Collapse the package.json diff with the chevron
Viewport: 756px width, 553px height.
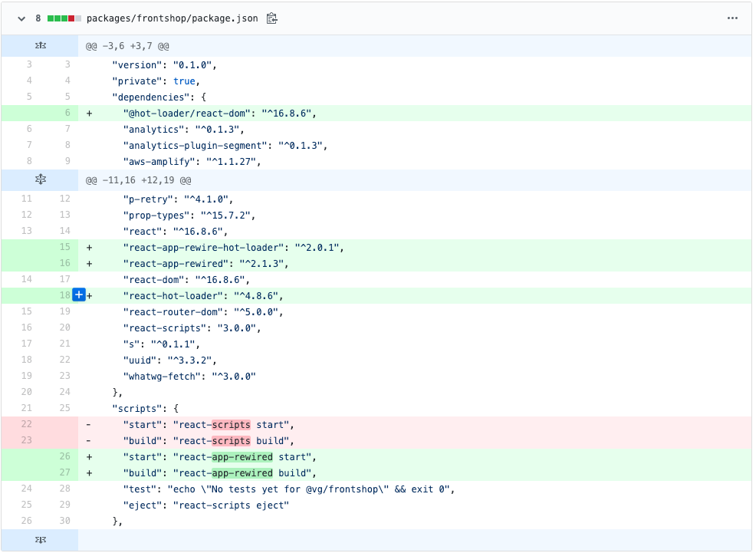pos(21,18)
